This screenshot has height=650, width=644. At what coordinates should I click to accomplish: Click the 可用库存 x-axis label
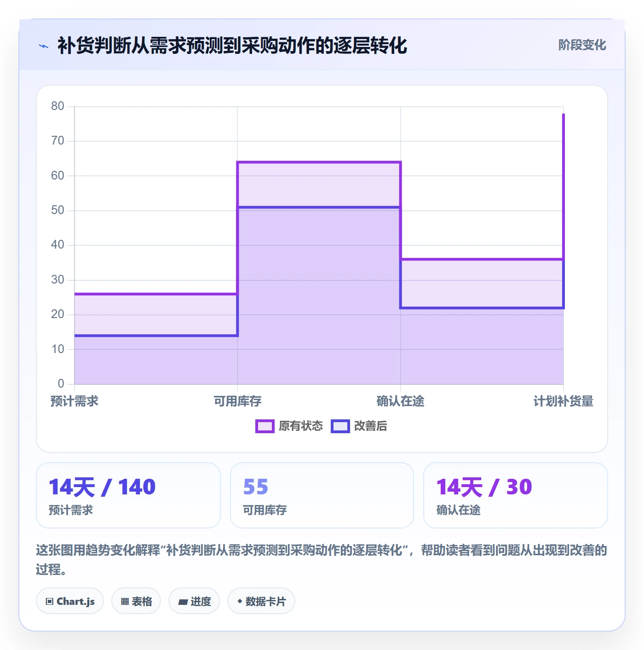[237, 401]
